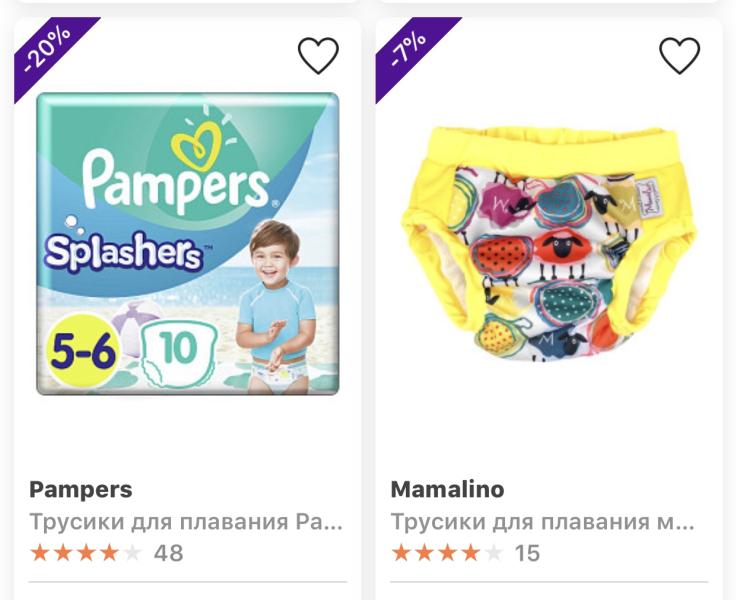
Task: Open the Pampers Splashers product image
Action: tap(188, 243)
